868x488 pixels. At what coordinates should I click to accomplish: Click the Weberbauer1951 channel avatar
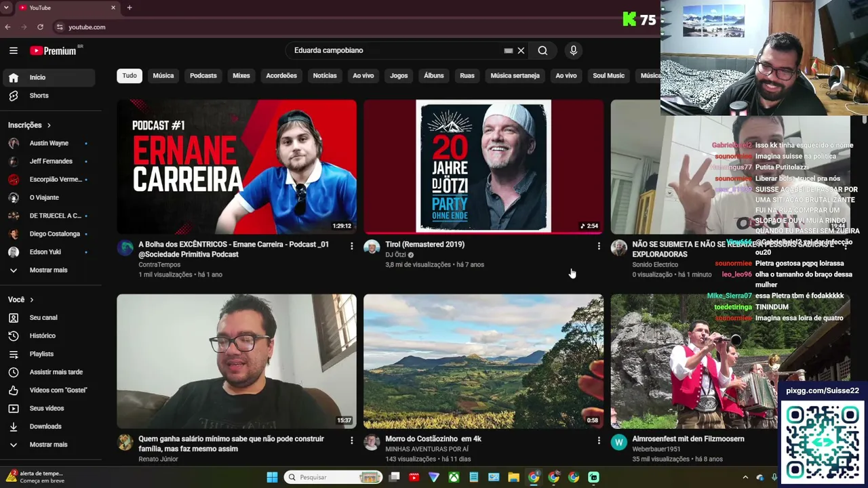coord(618,442)
